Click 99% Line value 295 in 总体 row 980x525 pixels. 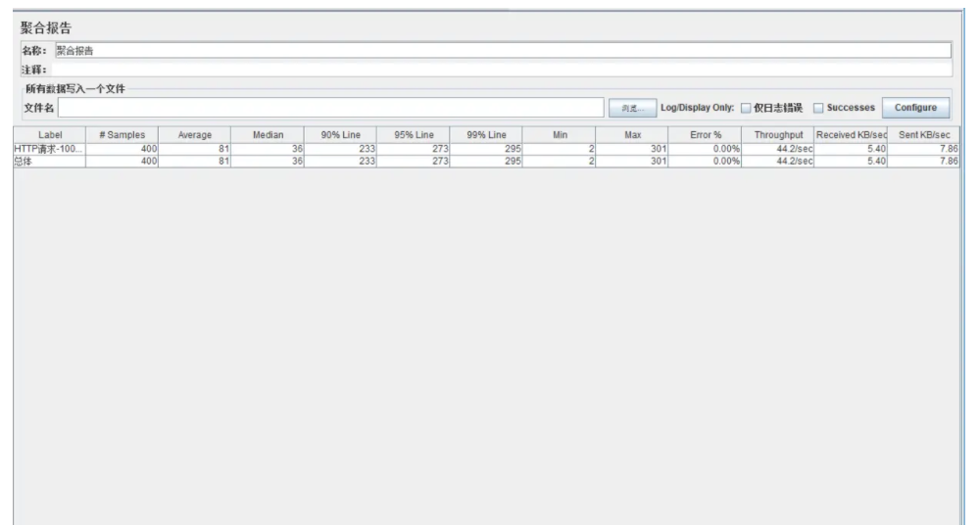[x=486, y=162]
